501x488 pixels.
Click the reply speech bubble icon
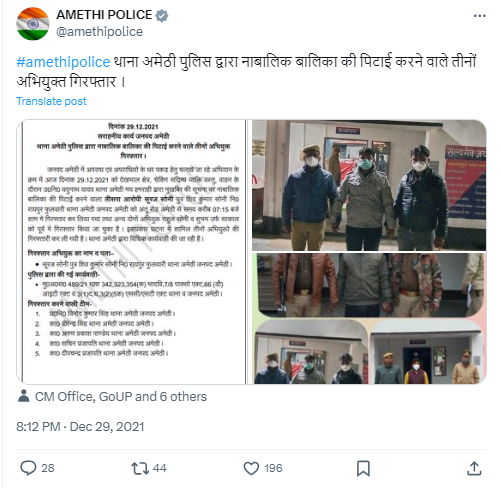point(28,468)
